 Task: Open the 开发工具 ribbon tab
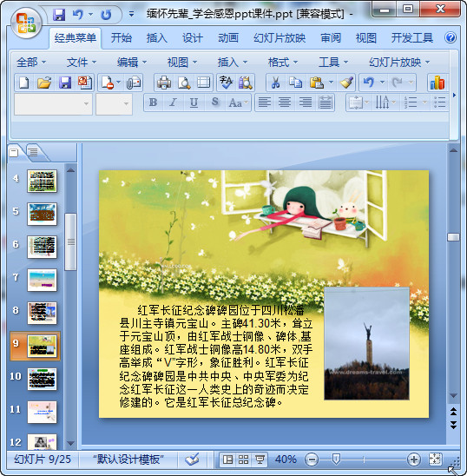tap(411, 38)
